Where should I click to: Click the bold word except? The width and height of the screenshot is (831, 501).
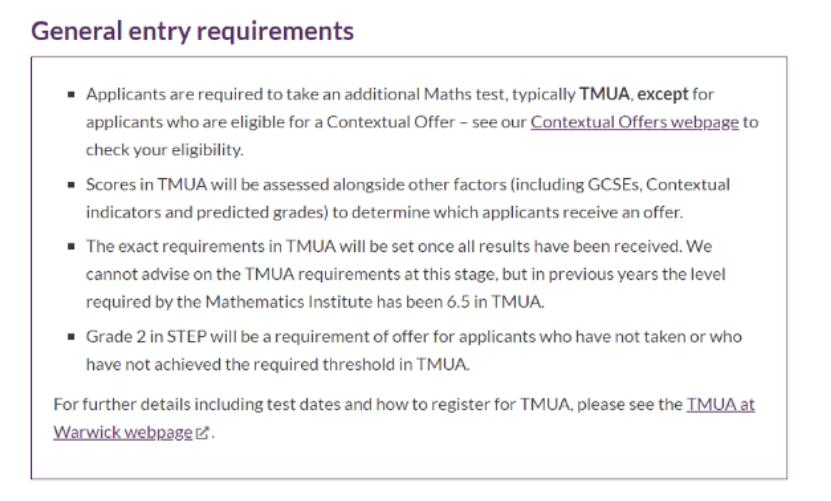click(x=662, y=94)
